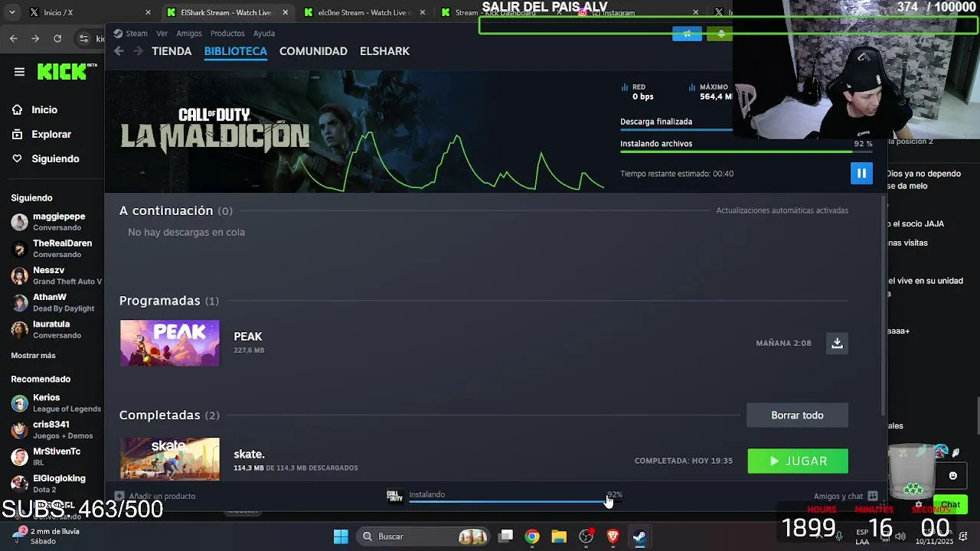Reload the browser page

click(x=57, y=38)
